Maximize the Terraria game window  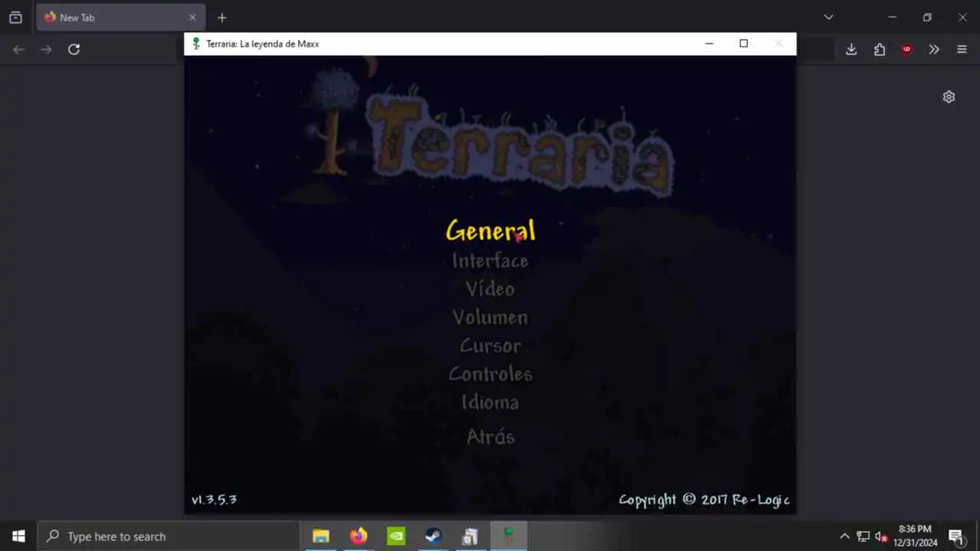click(x=743, y=44)
